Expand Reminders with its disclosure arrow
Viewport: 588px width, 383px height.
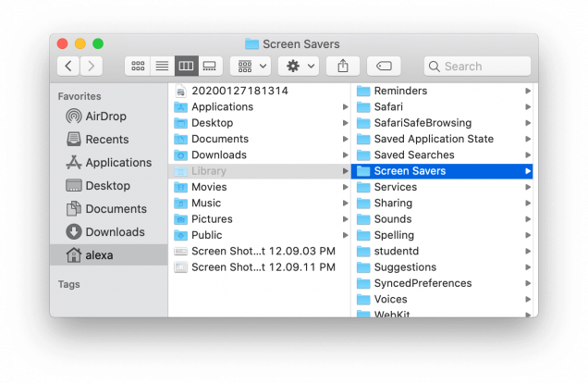tap(528, 91)
